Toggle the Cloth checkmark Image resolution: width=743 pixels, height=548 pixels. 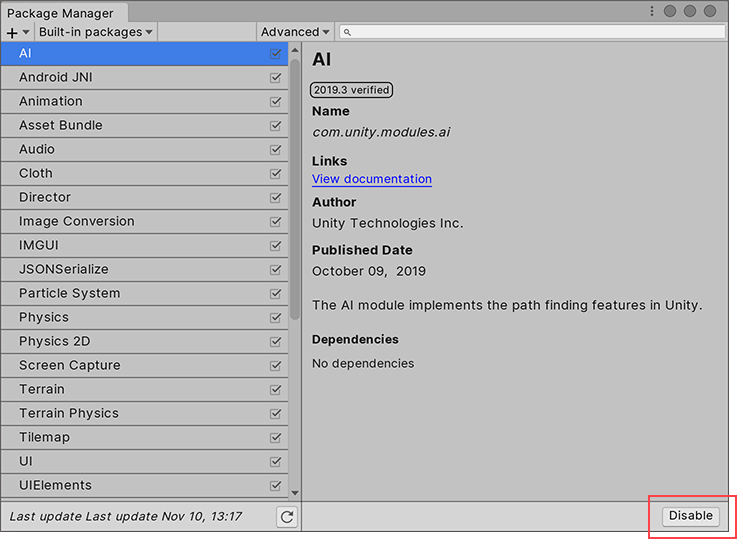(x=275, y=174)
